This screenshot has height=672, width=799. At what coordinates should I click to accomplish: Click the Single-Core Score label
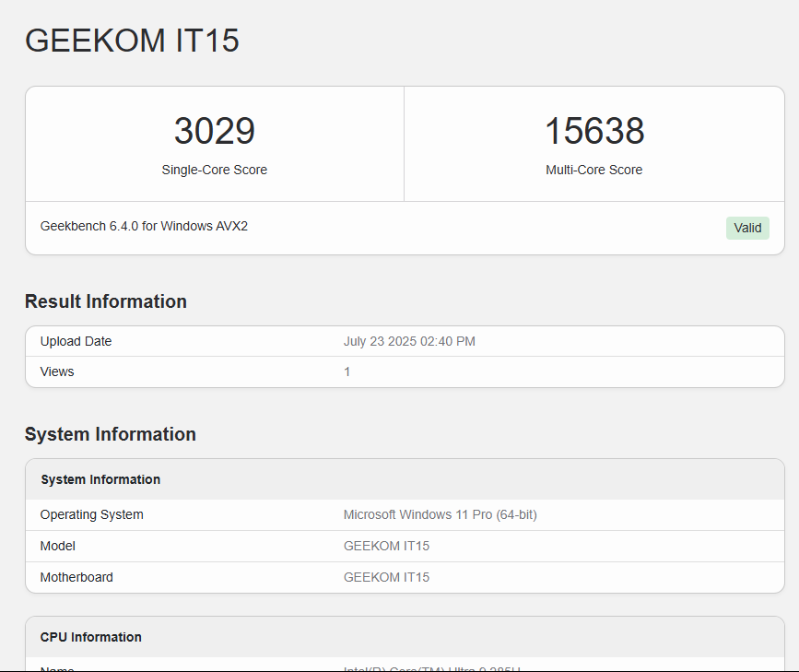[x=215, y=170]
